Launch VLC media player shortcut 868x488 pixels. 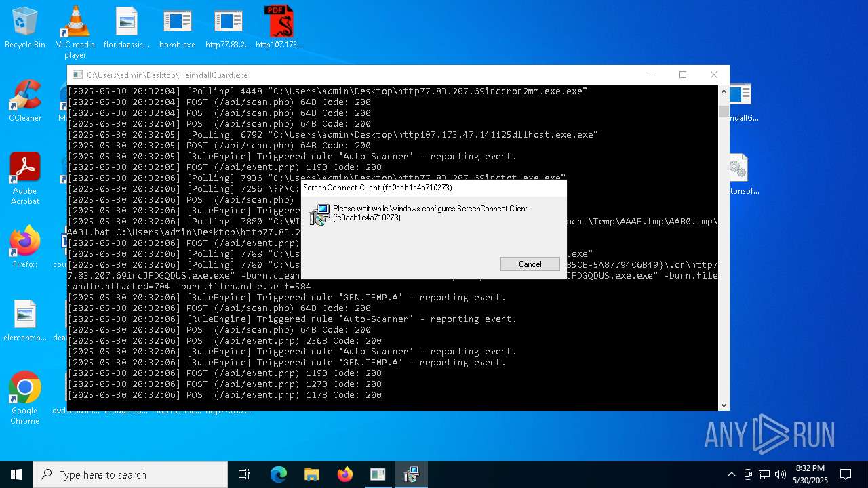pyautogui.click(x=75, y=32)
